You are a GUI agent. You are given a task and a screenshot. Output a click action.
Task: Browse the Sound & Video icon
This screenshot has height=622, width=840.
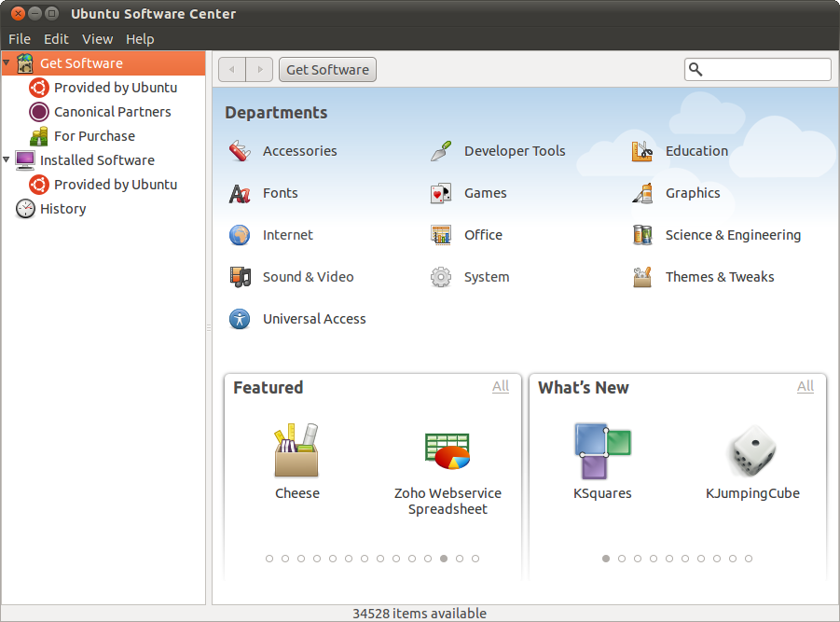point(240,277)
